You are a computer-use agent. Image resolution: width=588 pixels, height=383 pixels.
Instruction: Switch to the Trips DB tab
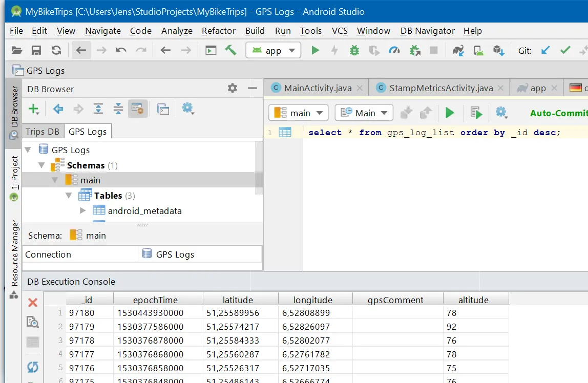[43, 132]
